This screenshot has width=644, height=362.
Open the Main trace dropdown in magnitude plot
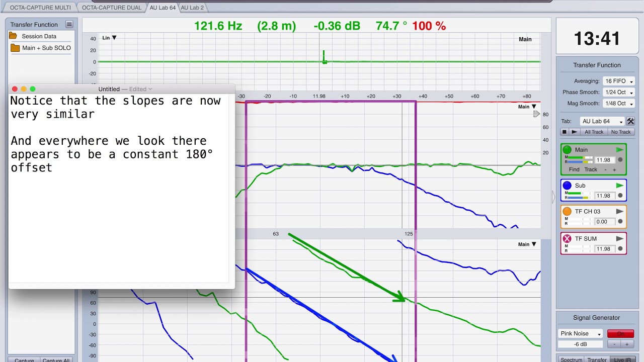527,107
